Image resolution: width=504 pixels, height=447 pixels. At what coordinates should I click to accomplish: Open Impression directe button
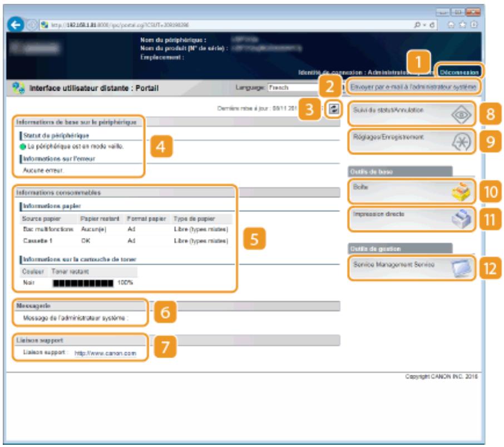(x=412, y=219)
